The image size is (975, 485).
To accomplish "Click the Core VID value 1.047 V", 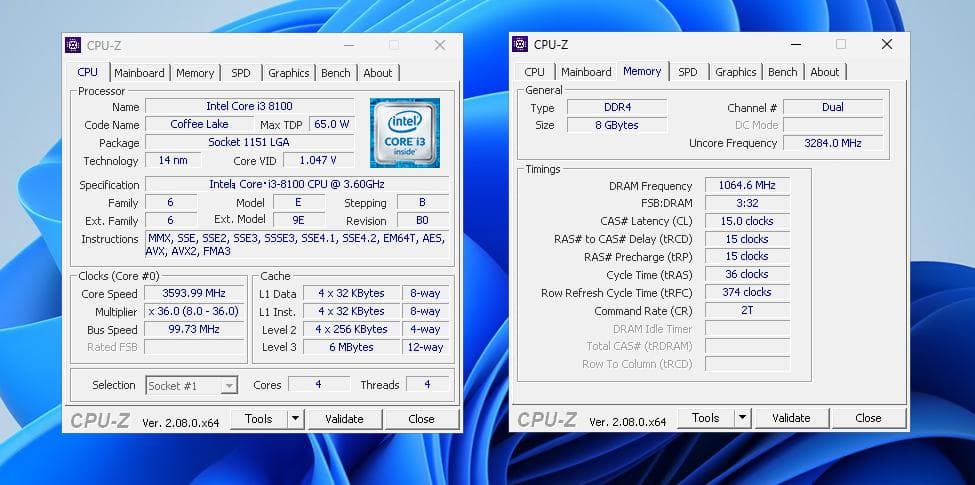I will pyautogui.click(x=318, y=160).
